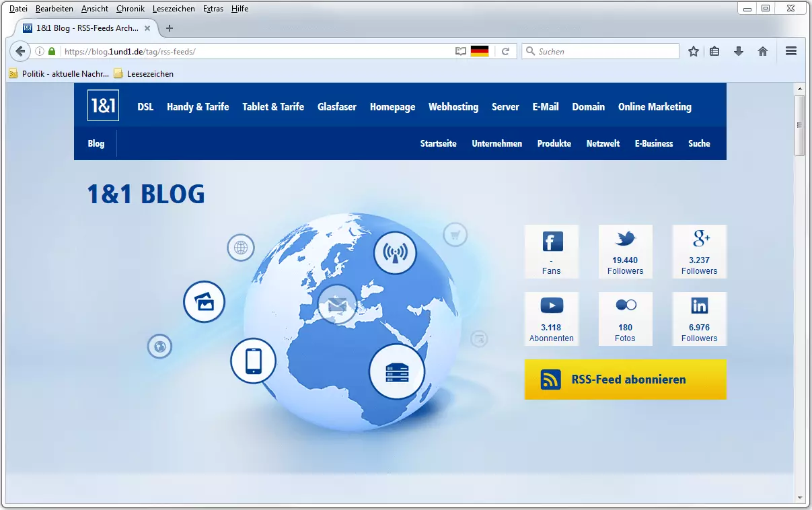Open the E-Mail navigation link

pos(546,106)
